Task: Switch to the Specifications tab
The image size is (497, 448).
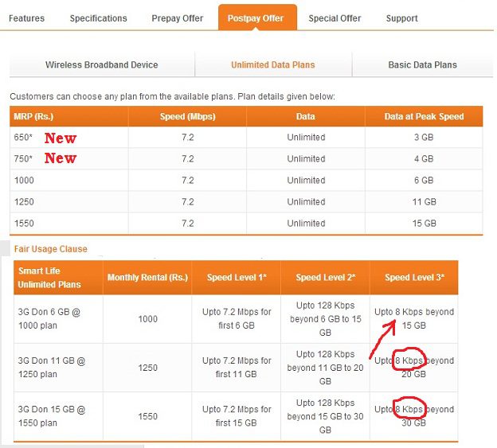Action: tap(98, 18)
